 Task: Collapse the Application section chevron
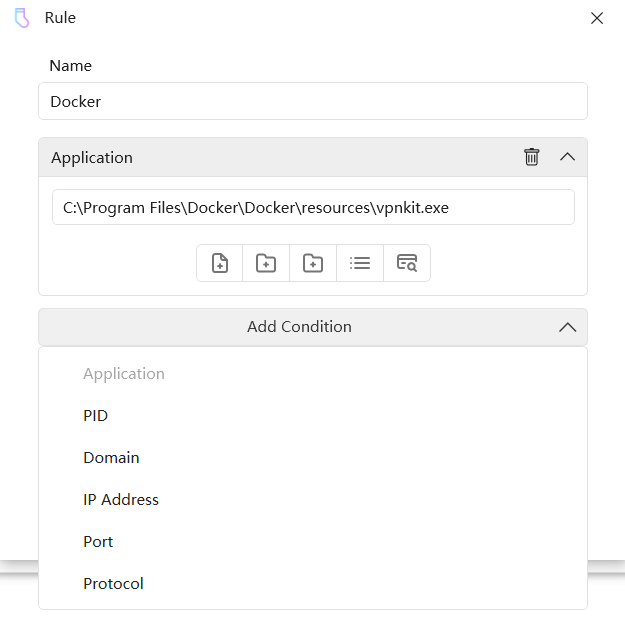click(567, 157)
